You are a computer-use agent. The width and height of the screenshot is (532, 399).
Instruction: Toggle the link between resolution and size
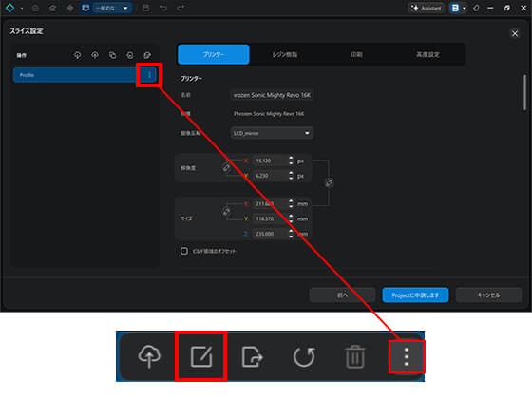tap(329, 183)
